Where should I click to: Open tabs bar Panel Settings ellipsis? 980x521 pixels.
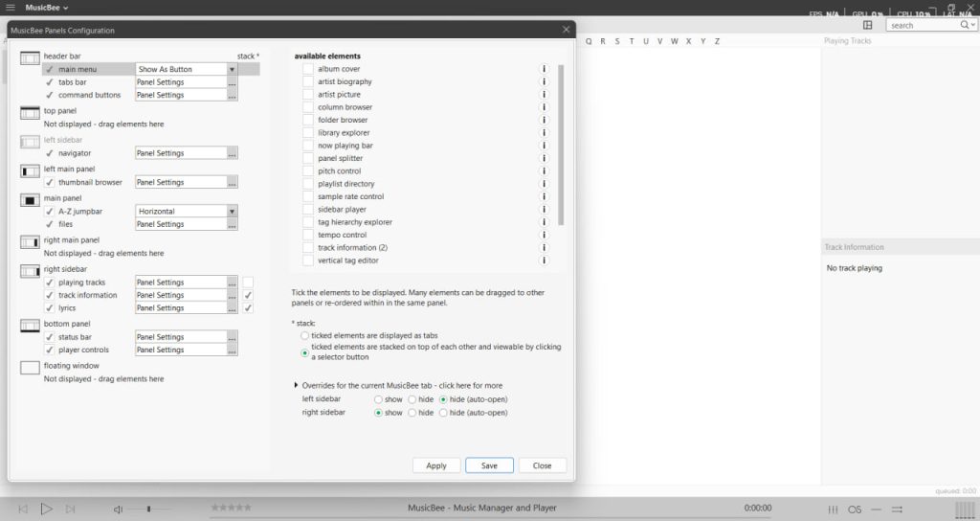pyautogui.click(x=232, y=82)
